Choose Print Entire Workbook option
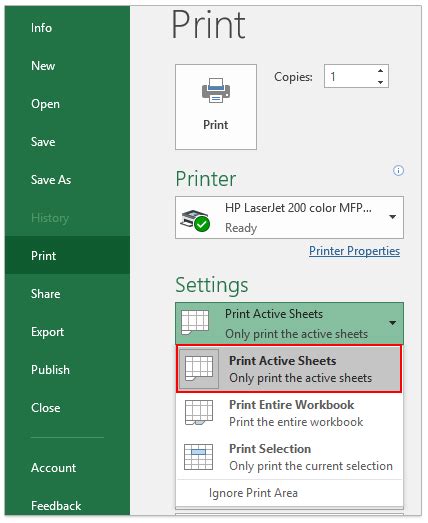The height and width of the screenshot is (523, 428). click(x=289, y=413)
